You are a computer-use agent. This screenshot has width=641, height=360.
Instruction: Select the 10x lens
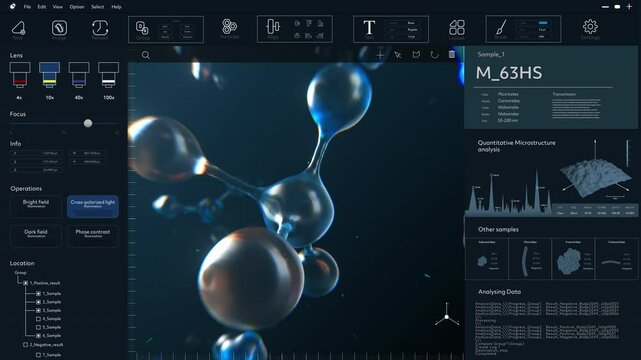pyautogui.click(x=49, y=75)
